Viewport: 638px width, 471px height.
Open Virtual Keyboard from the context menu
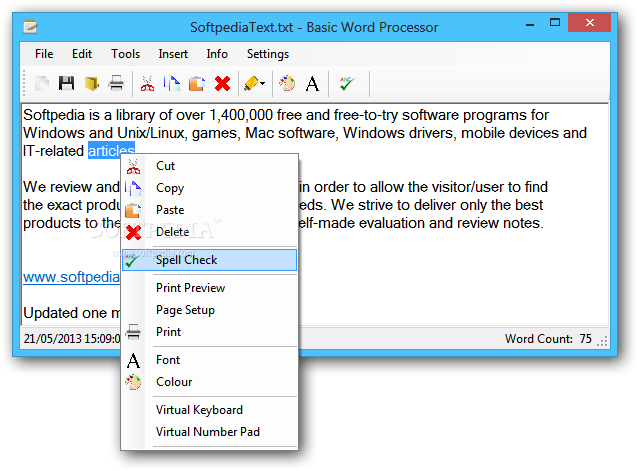tap(210, 410)
